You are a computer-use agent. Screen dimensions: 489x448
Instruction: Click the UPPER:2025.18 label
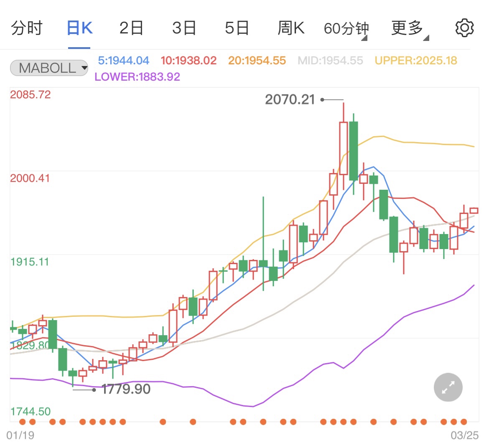416,61
